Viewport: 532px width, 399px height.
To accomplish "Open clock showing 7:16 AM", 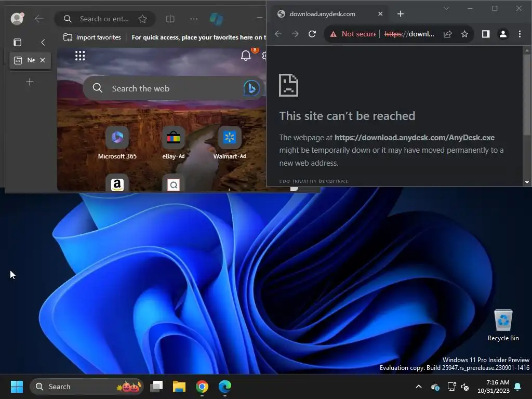I will (494, 387).
